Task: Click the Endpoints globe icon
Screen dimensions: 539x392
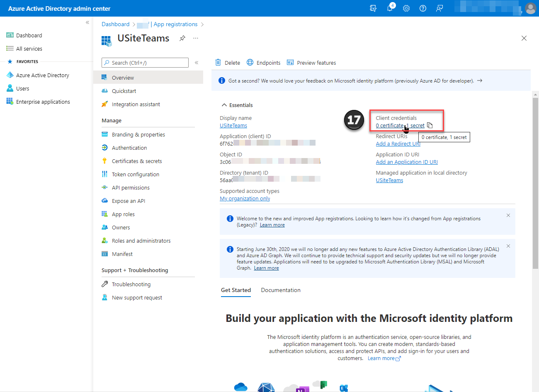Action: point(250,63)
